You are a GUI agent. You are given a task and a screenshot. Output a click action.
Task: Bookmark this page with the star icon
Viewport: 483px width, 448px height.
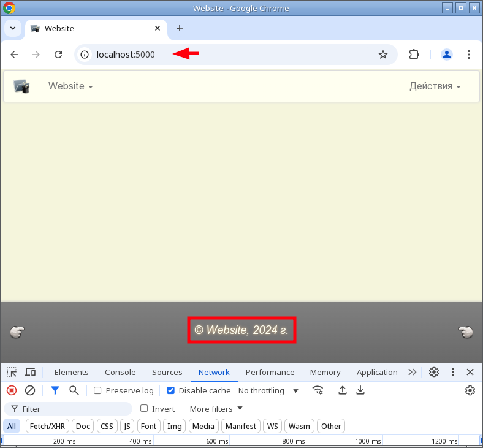pos(383,55)
